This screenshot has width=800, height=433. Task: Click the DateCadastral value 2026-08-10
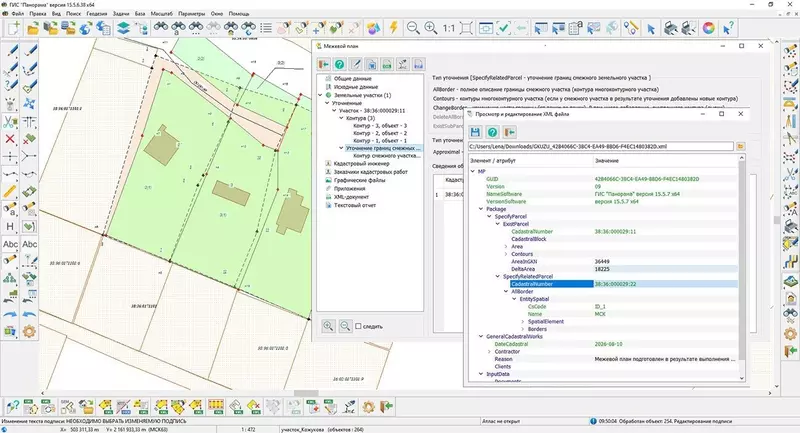608,344
